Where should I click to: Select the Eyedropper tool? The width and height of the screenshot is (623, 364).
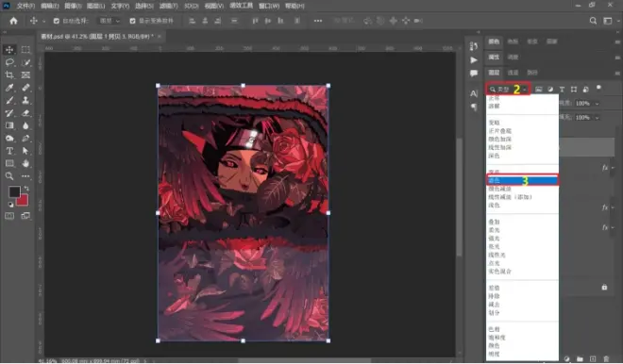pyautogui.click(x=9, y=88)
